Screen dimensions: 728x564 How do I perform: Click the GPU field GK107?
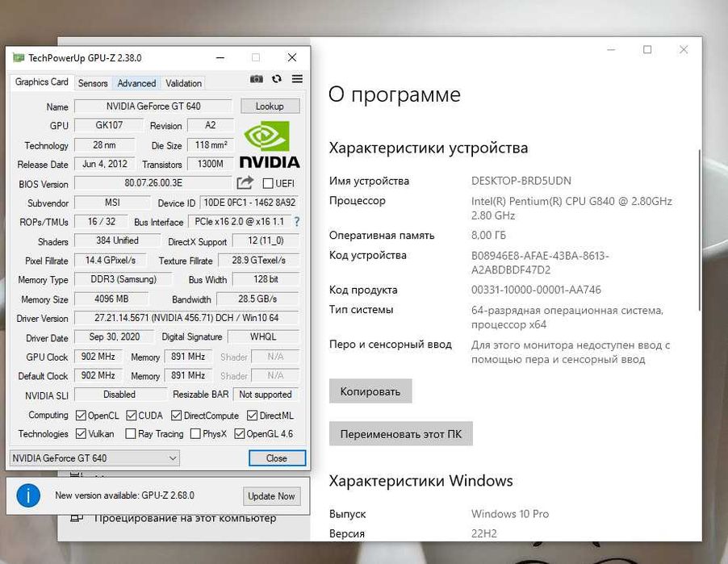tap(109, 125)
